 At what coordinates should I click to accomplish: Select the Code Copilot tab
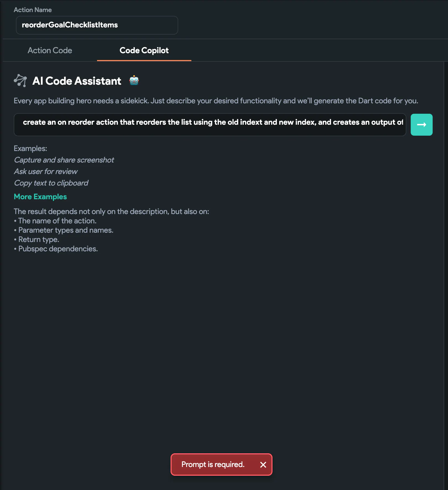144,50
